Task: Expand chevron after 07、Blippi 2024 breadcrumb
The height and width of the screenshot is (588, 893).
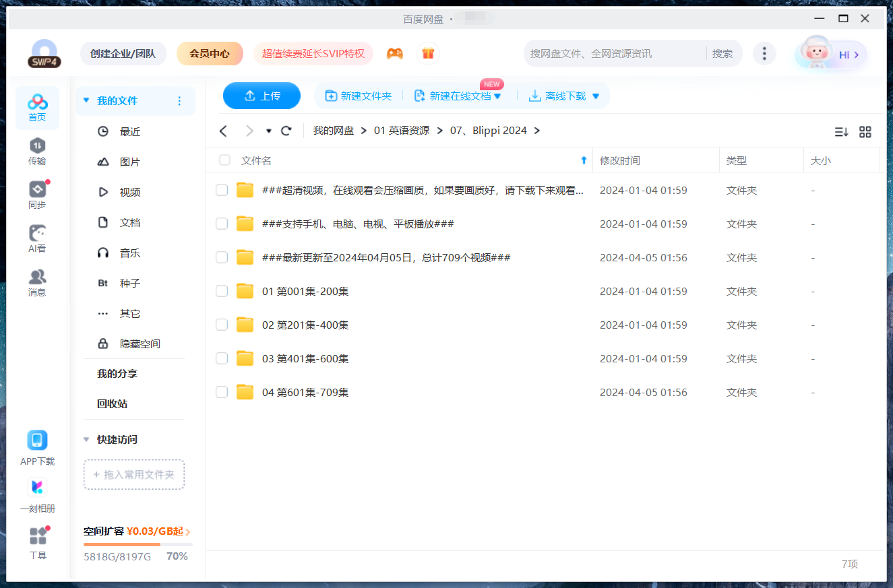Action: 537,131
